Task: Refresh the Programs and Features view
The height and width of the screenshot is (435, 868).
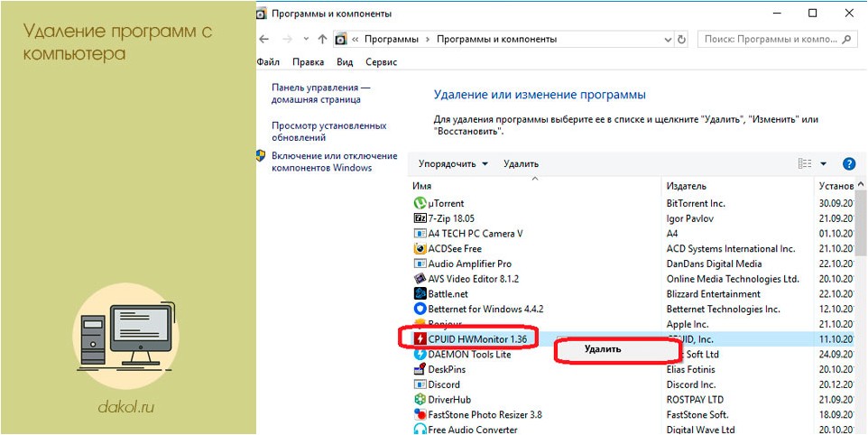Action: click(x=681, y=40)
